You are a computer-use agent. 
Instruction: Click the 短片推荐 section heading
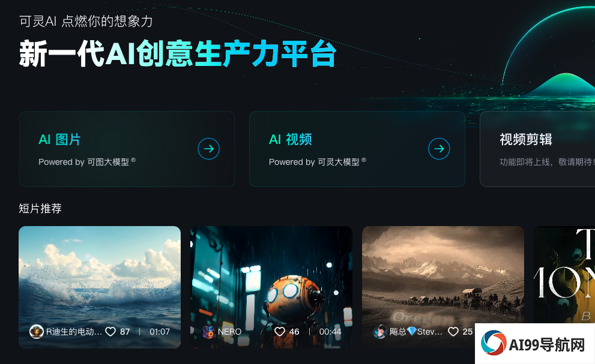click(x=40, y=209)
